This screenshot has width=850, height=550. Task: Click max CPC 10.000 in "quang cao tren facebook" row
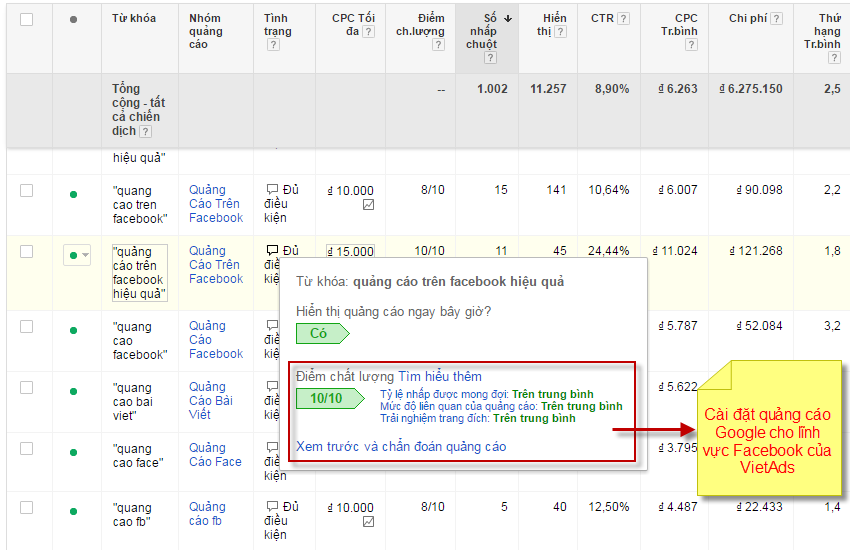(x=351, y=191)
